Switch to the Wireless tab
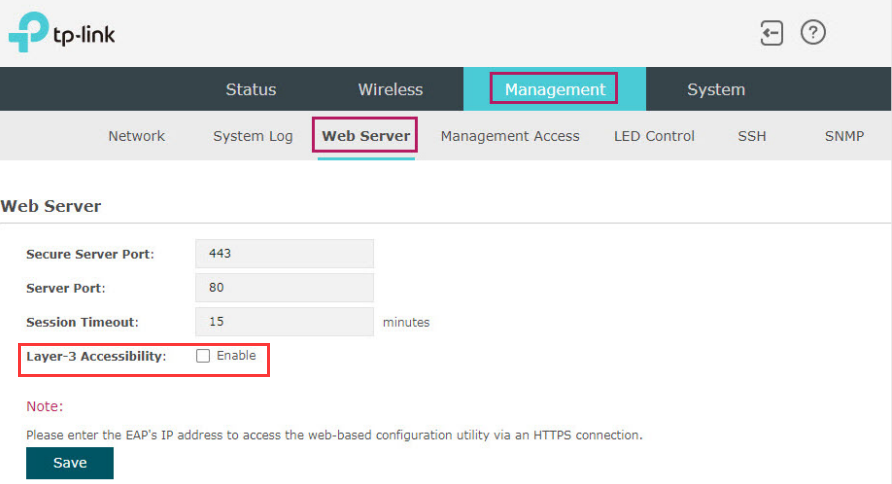The image size is (892, 484). [x=390, y=89]
